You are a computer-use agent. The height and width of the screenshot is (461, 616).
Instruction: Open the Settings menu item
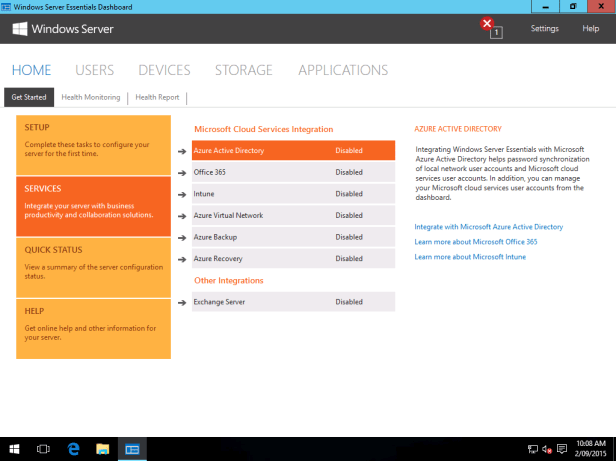point(544,29)
